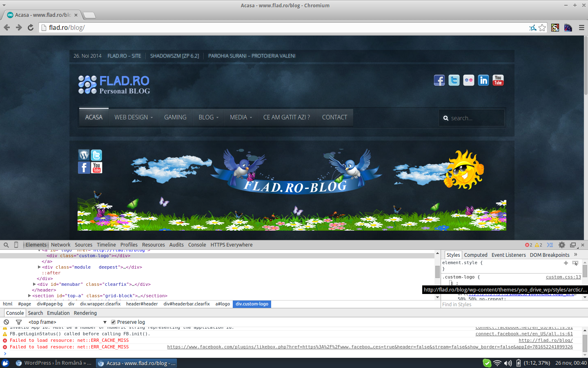The image size is (588, 368).
Task: Click the CONTACT navigation link
Action: pos(334,117)
